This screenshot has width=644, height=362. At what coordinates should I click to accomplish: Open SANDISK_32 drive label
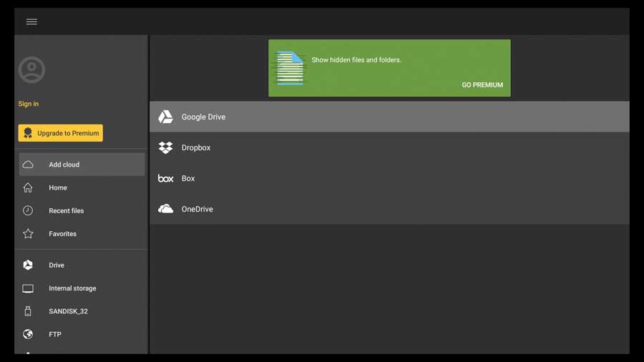tap(68, 311)
